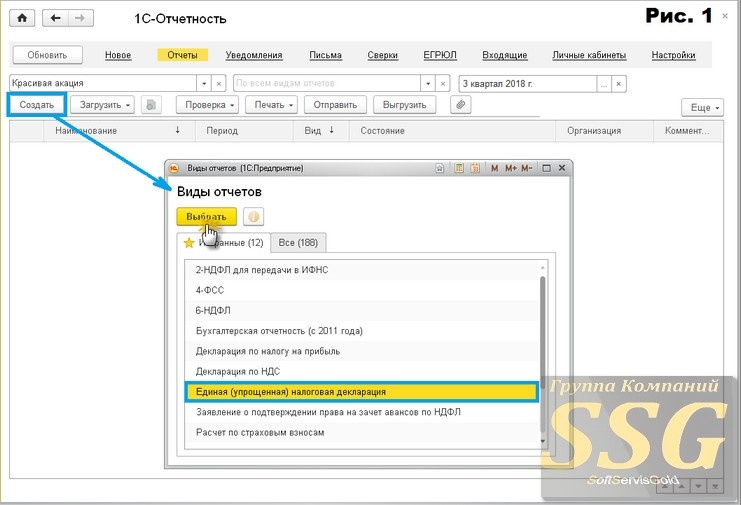Click the report list vertical scrollbar
The height and width of the screenshot is (505, 741).
[543, 354]
